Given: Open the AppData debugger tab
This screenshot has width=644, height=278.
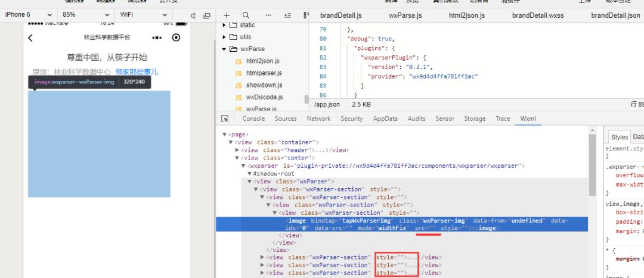Looking at the screenshot, I should tap(385, 118).
